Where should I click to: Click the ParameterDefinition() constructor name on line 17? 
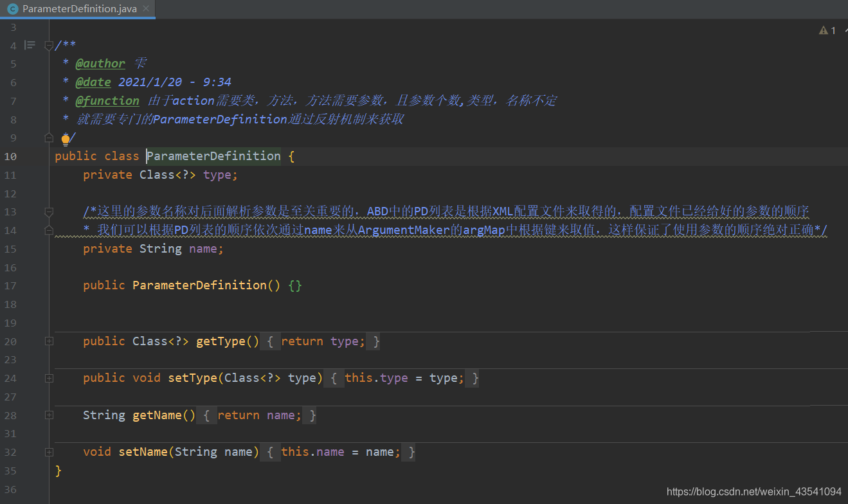pyautogui.click(x=199, y=285)
